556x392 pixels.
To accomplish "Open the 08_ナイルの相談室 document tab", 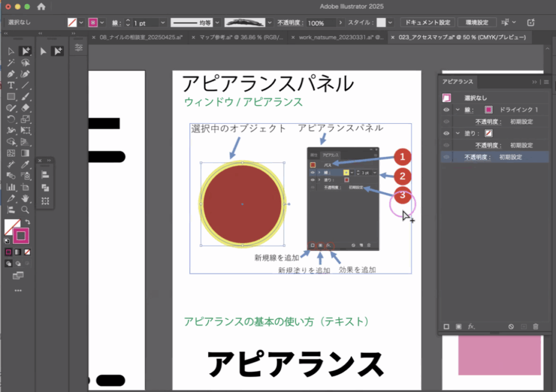I will click(140, 37).
